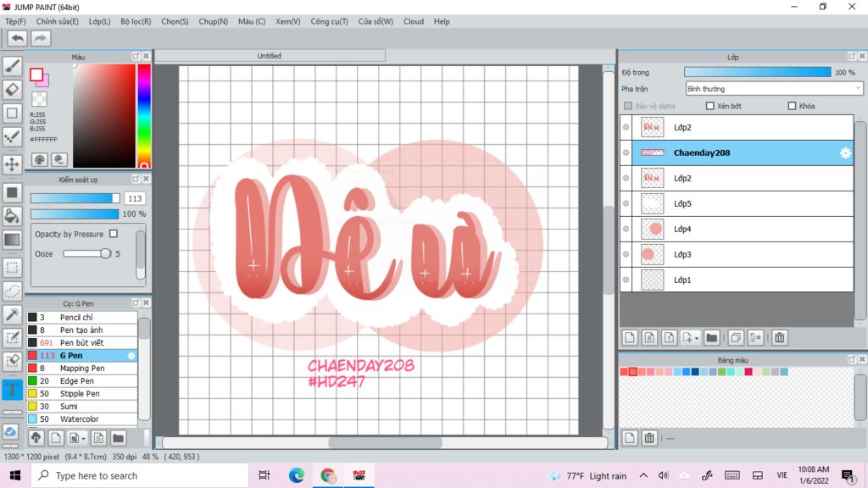Click the duplicate layer icon
Viewport: 868px width, 488px height.
coord(736,337)
